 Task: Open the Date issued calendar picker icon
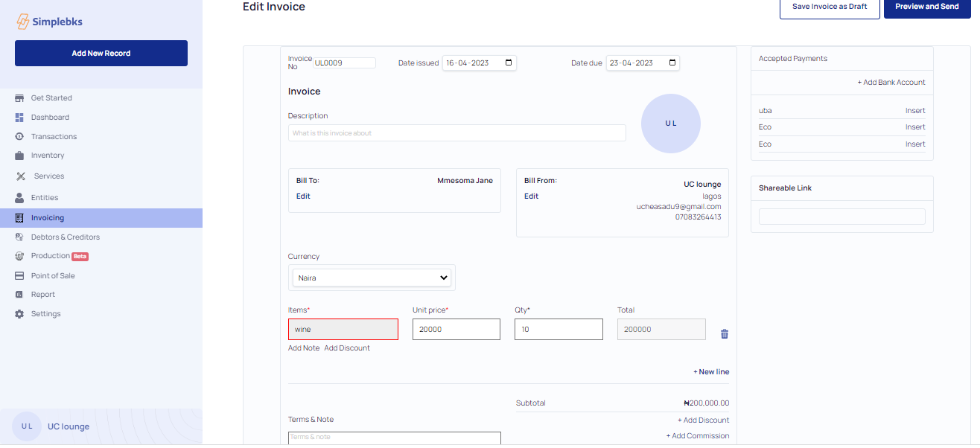coord(509,63)
